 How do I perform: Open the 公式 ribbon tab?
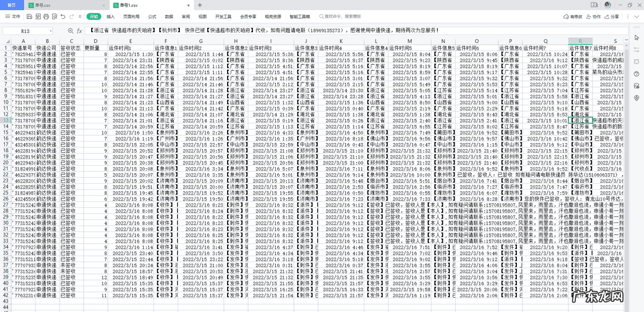tap(152, 17)
